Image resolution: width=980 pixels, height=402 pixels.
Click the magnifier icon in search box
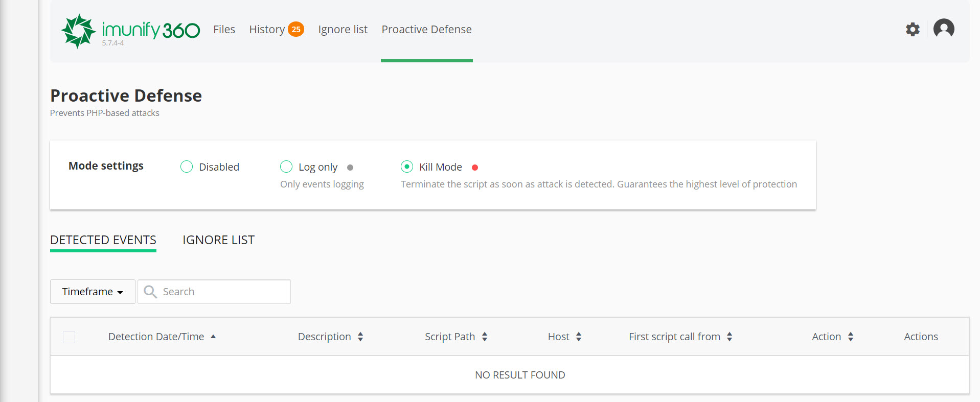point(150,292)
